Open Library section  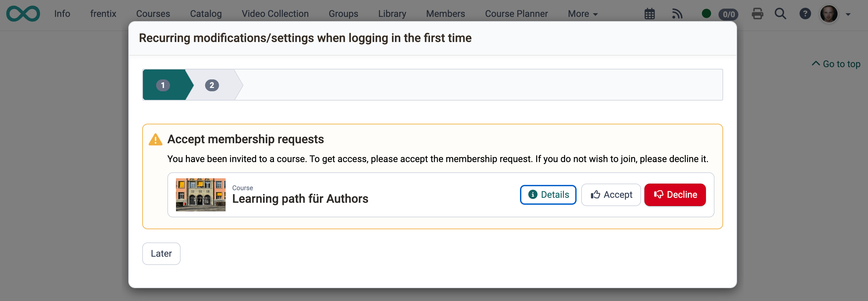pos(392,14)
